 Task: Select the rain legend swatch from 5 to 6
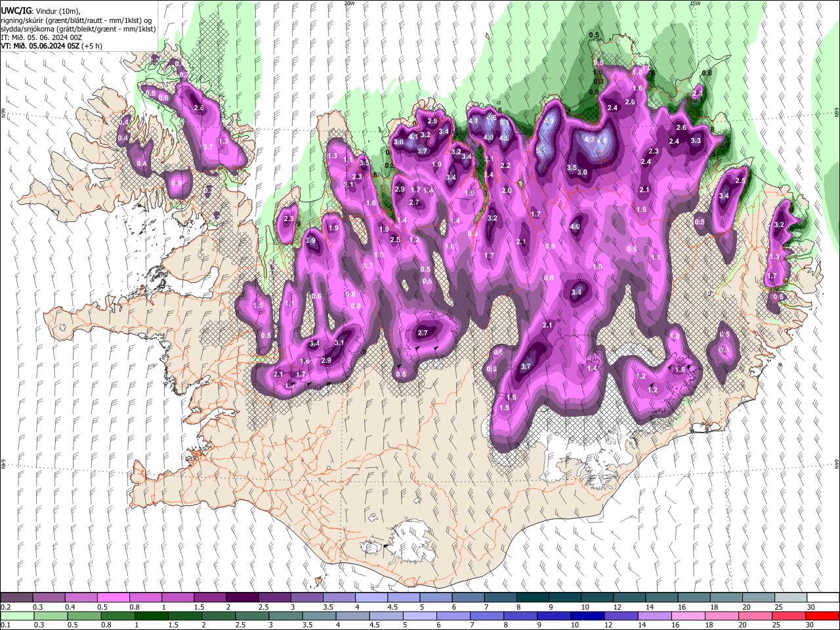[419, 616]
